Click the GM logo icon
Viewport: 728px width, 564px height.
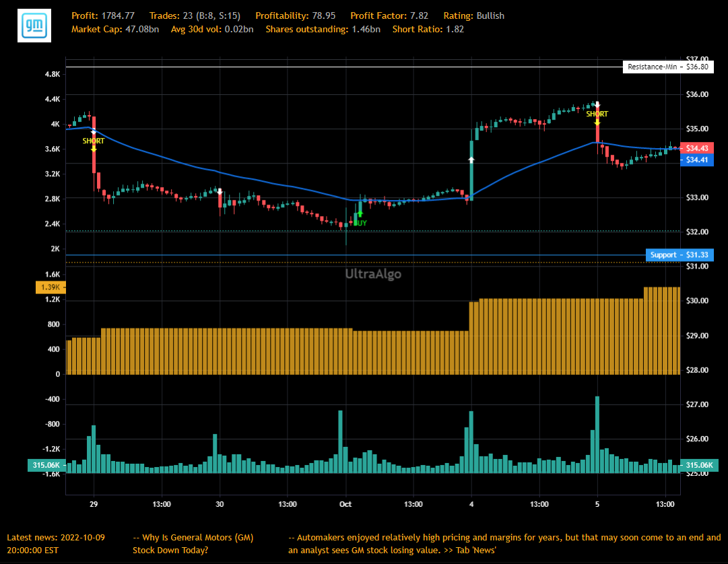click(34, 26)
